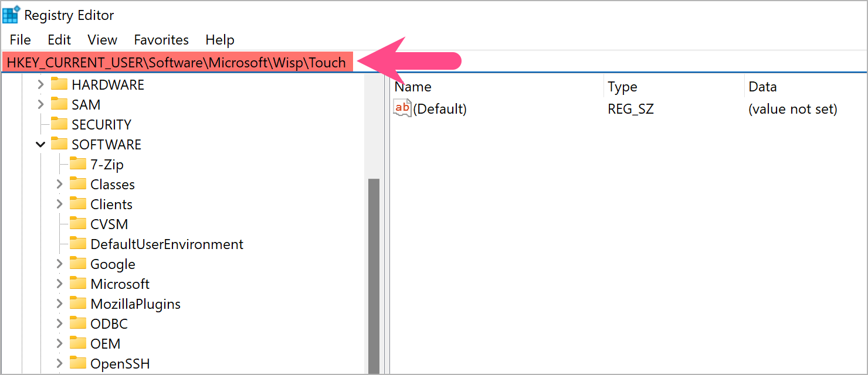This screenshot has width=868, height=375.
Task: Collapse the SOFTWARE key chevron
Action: [40, 144]
